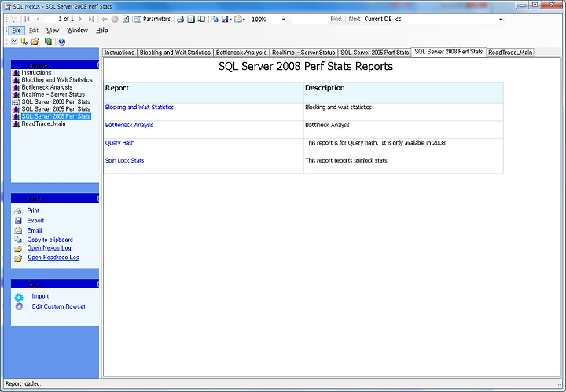
Task: Select SQL Server 2000 Perf Stats report
Action: [56, 101]
